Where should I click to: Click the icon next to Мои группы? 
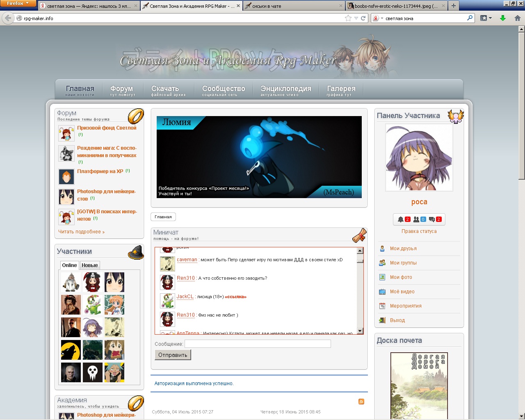(x=382, y=263)
